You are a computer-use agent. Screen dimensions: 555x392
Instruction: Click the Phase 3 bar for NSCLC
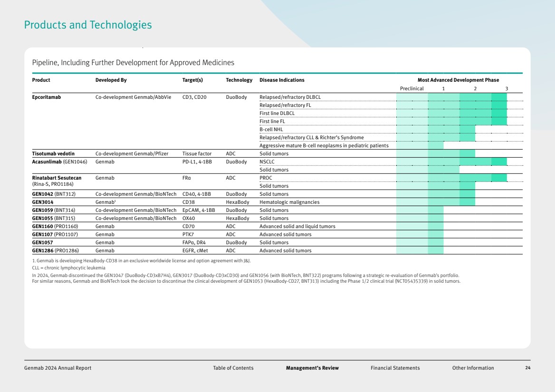499,162
